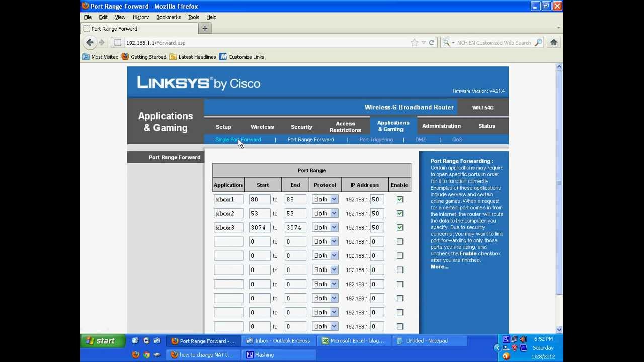The height and width of the screenshot is (362, 644).
Task: Open the Edit menu
Action: [103, 17]
